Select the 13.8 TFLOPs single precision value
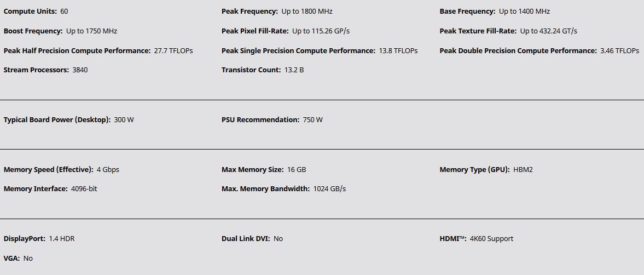Image resolution: width=644 pixels, height=275 pixels. coord(398,50)
